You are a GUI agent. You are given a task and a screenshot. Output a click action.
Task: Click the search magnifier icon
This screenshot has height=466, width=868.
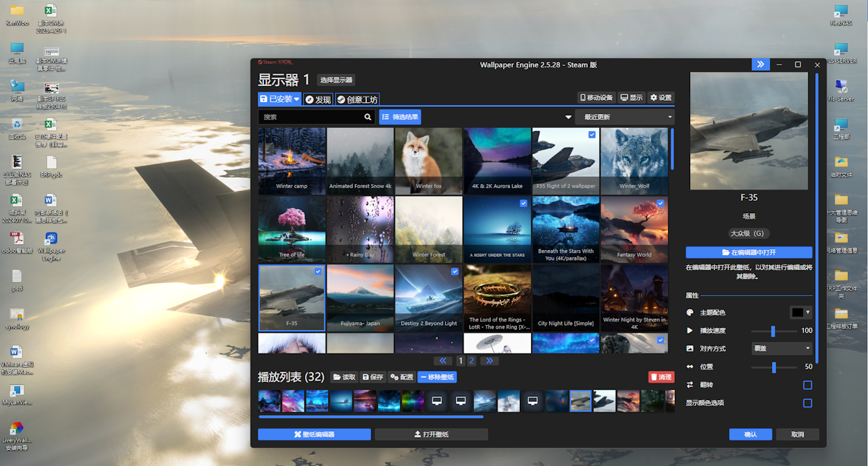pyautogui.click(x=368, y=117)
